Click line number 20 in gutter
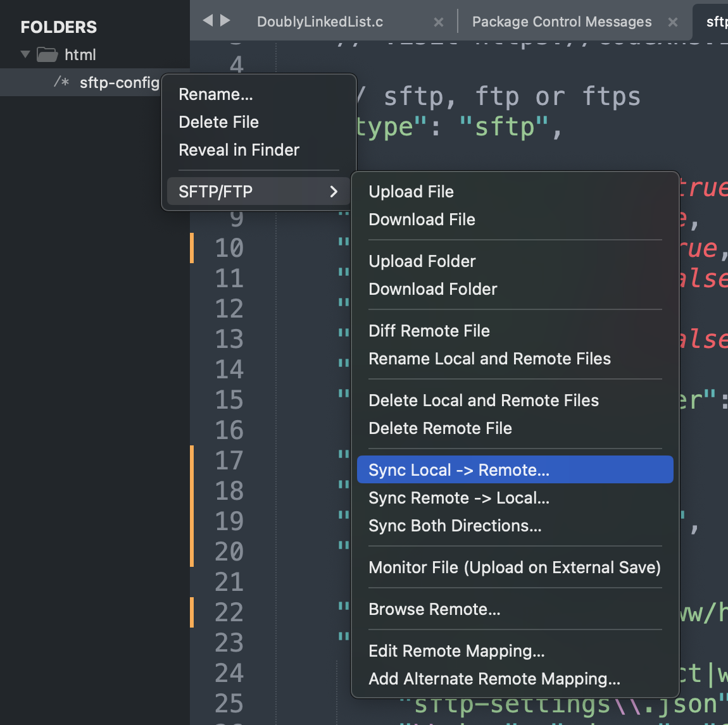728x725 pixels. 229,551
